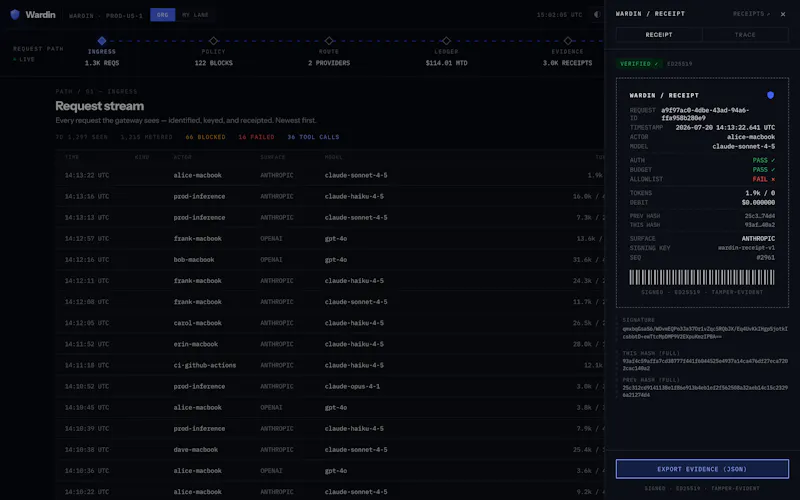This screenshot has width=800, height=500.
Task: Open the Policy stage showing 122 blocks
Action: (213, 57)
